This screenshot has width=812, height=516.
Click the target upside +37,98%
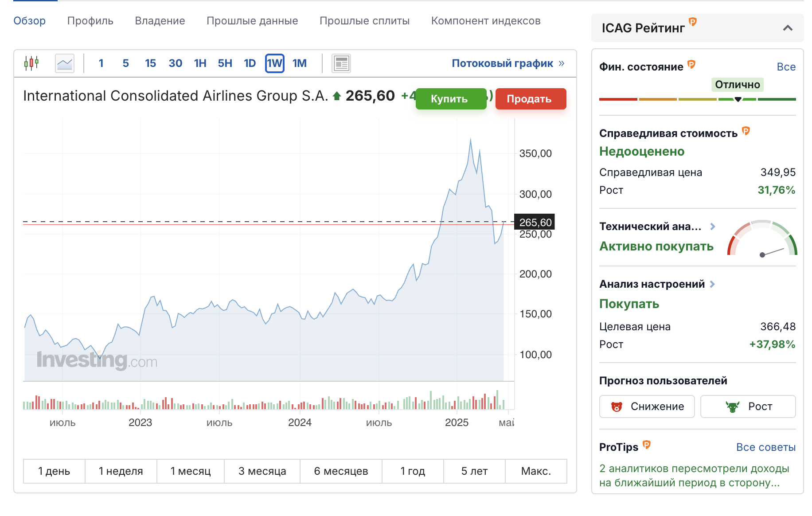[773, 344]
